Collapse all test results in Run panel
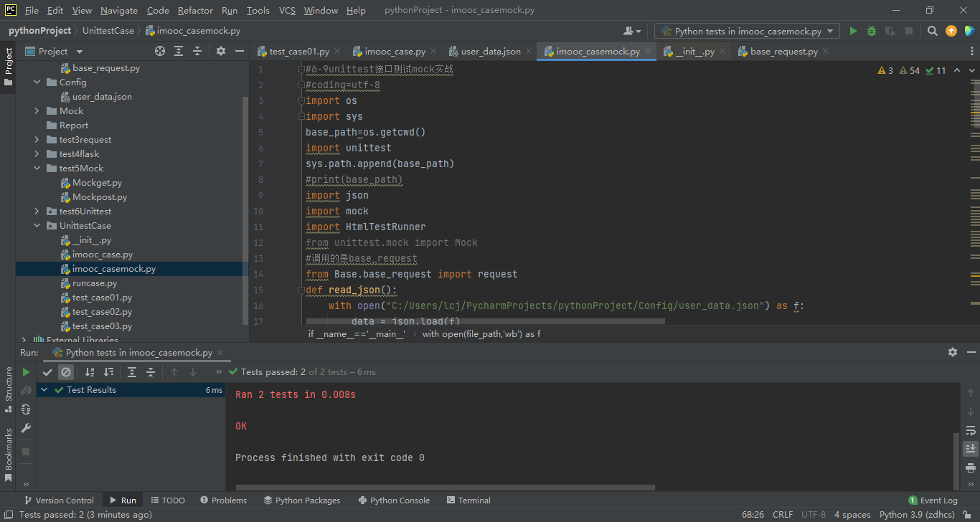This screenshot has height=522, width=980. click(x=151, y=372)
